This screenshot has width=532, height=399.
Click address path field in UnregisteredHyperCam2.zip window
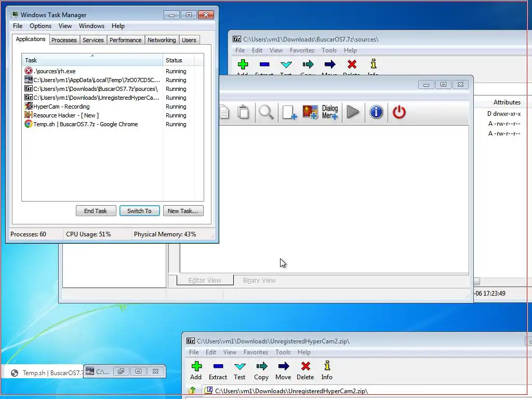[x=366, y=391]
